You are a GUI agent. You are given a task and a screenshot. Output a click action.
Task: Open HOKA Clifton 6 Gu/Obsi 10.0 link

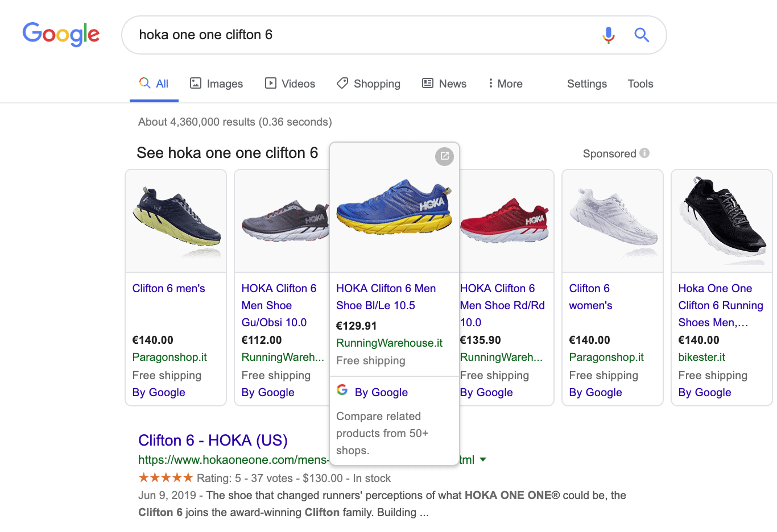click(279, 305)
